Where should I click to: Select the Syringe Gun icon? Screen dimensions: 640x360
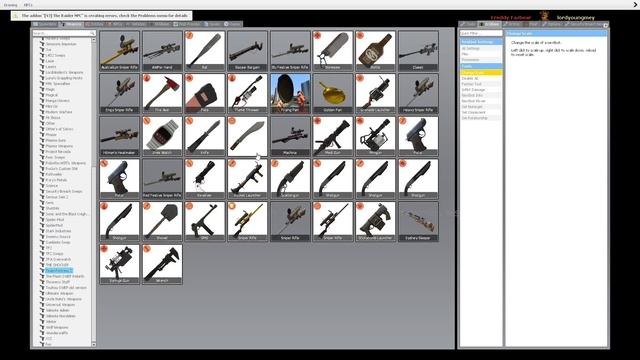pos(120,264)
